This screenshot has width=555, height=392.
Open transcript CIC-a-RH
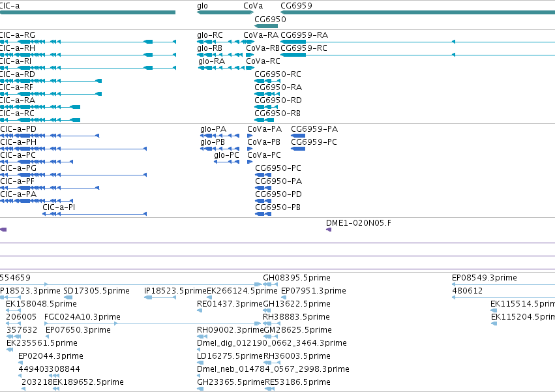[x=88, y=55]
